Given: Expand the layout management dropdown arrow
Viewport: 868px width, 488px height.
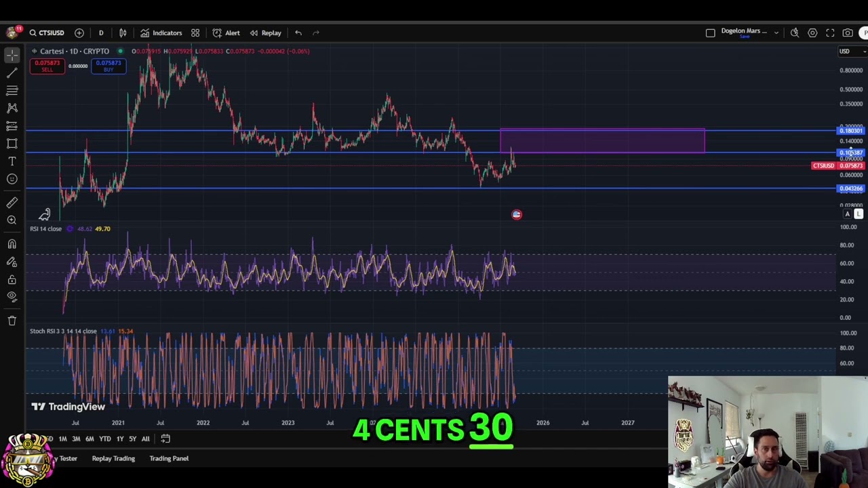Looking at the screenshot, I should coord(776,33).
